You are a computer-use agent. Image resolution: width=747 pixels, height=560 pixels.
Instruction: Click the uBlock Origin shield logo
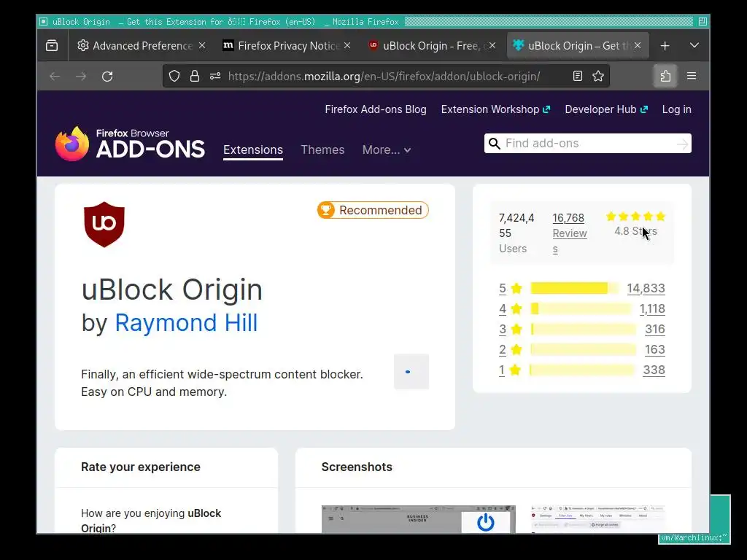(104, 225)
